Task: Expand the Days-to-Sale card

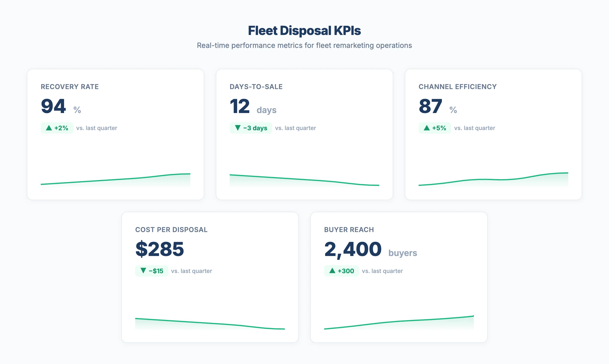Action: (x=304, y=152)
